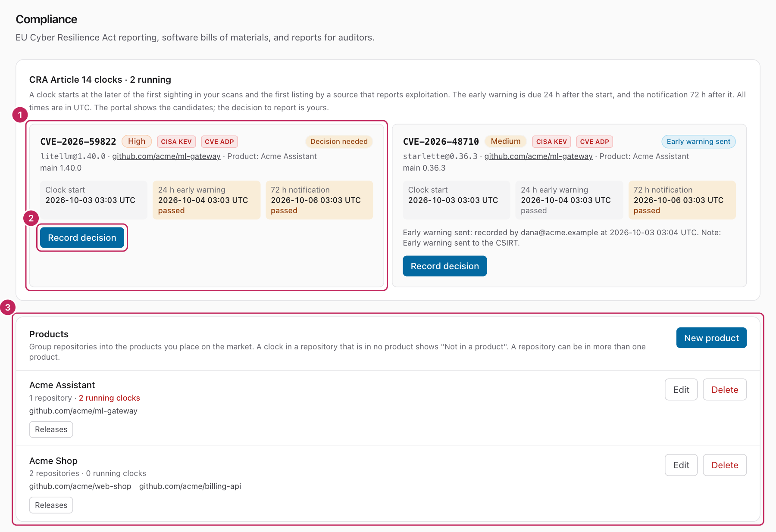Screen dimensions: 776x532
Task: Click 72 h notification box in litellm card
Action: click(x=319, y=200)
